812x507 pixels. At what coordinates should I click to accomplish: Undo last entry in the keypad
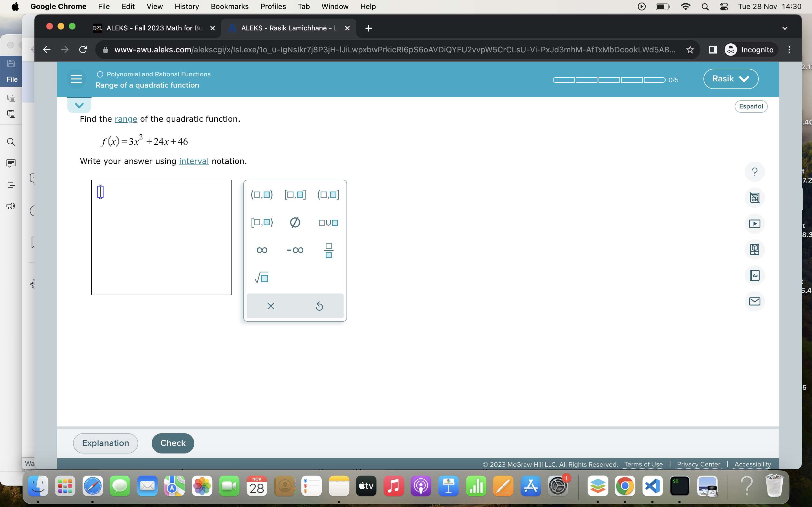[x=319, y=306]
